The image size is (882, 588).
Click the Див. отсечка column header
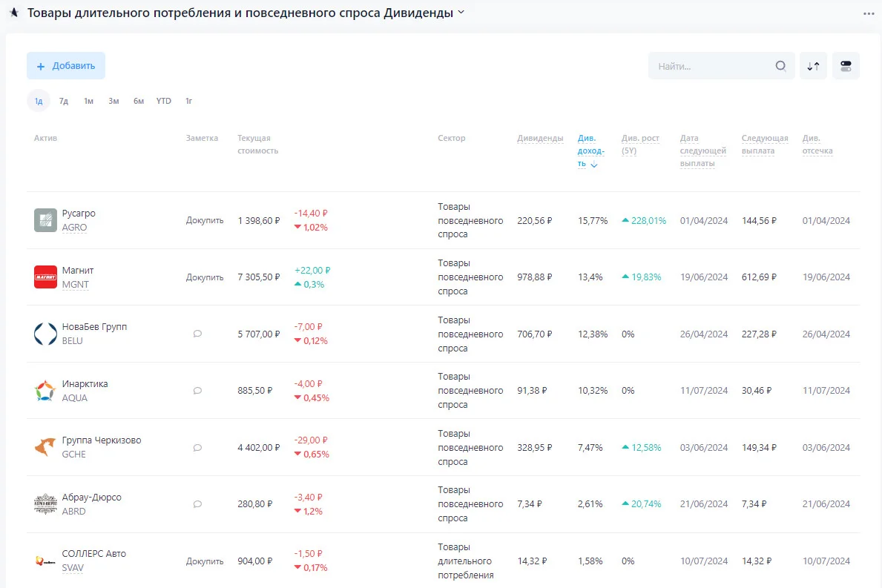(x=817, y=145)
